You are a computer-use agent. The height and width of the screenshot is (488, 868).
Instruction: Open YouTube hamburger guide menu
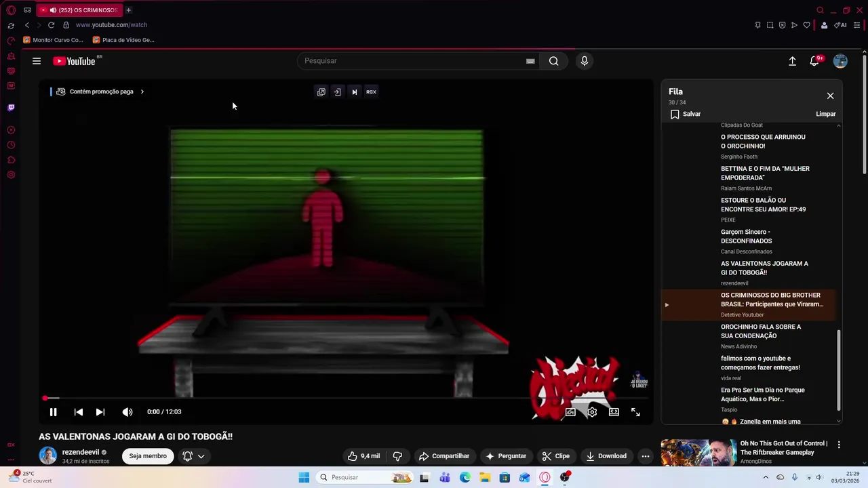coord(37,61)
